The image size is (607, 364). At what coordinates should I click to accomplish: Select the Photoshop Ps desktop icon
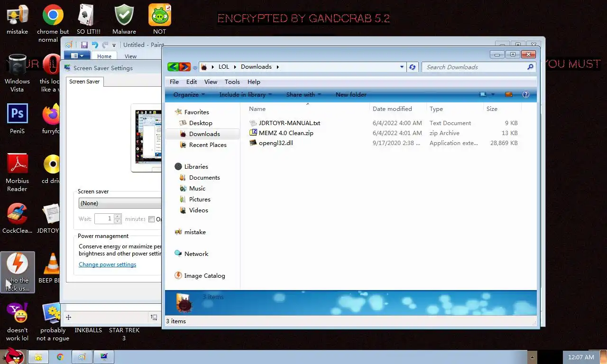[17, 114]
